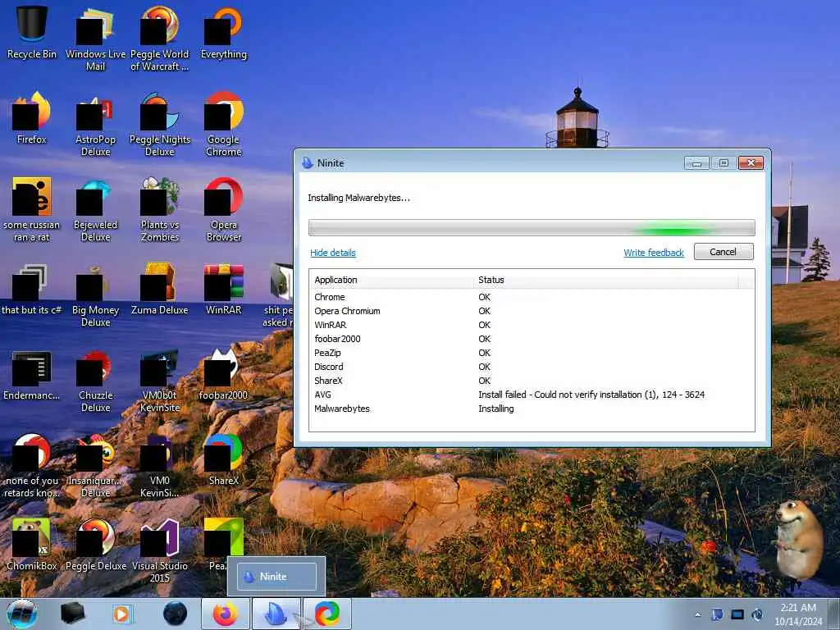Open Opera Browser desktop shortcut
The image size is (840, 630).
point(223,209)
